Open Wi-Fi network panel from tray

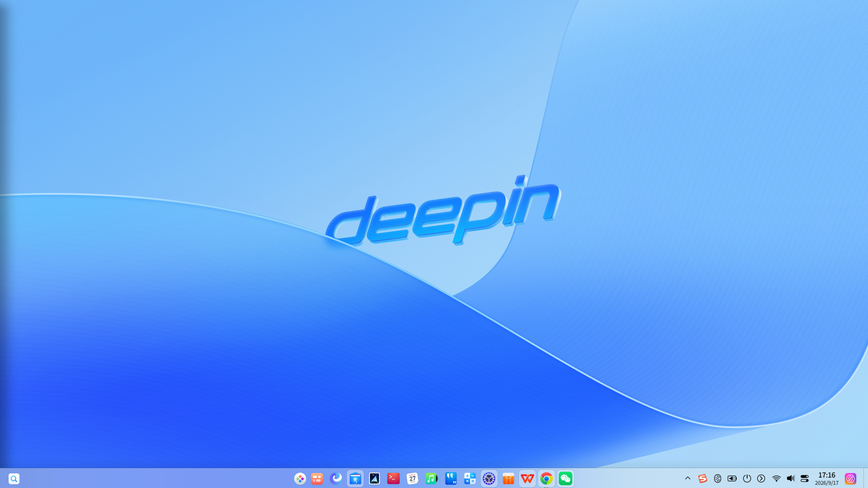click(x=777, y=478)
